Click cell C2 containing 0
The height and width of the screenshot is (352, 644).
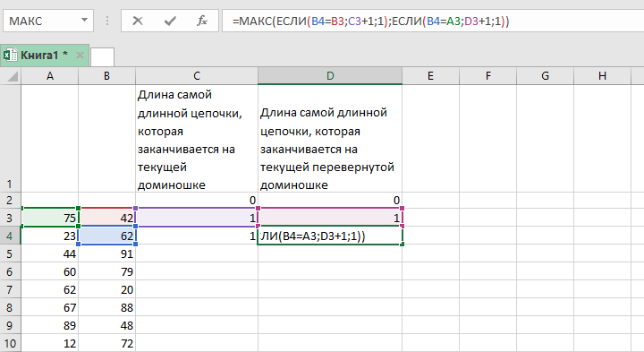tap(197, 201)
